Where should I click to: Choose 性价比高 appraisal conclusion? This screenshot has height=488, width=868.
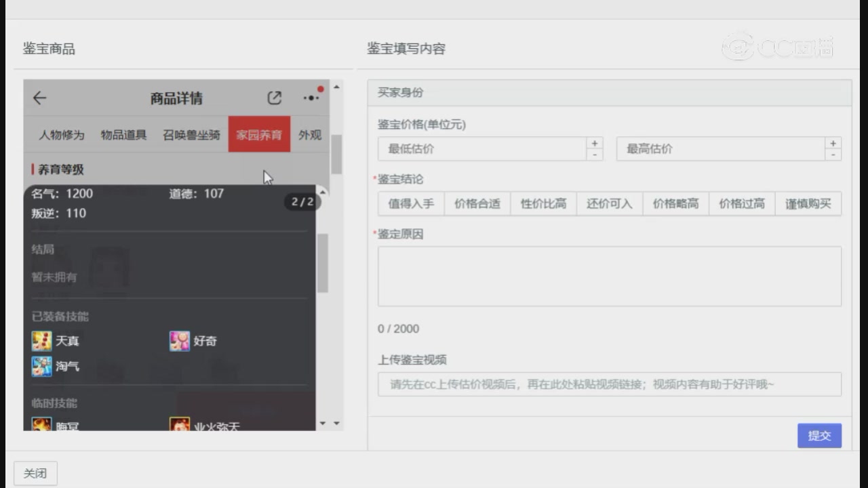[543, 203]
